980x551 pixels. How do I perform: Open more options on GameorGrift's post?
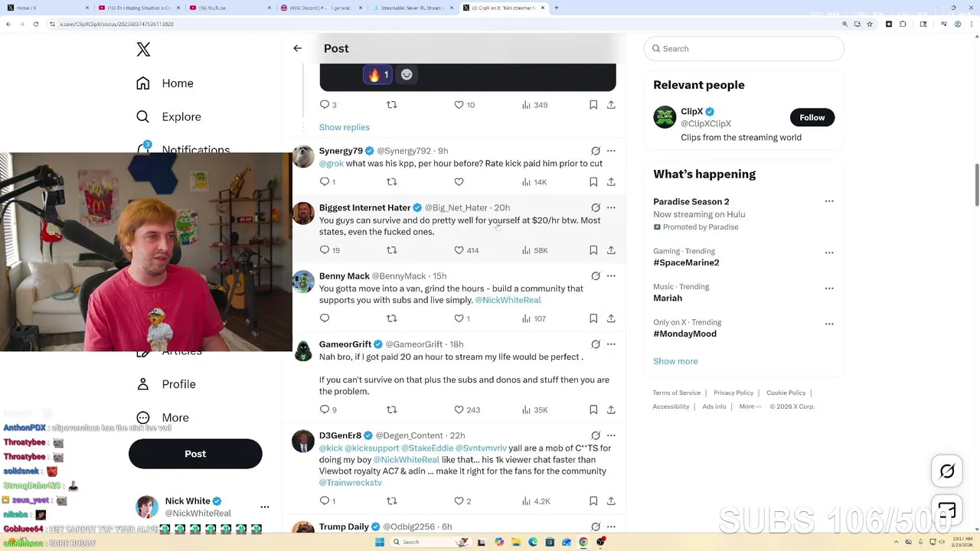611,344
